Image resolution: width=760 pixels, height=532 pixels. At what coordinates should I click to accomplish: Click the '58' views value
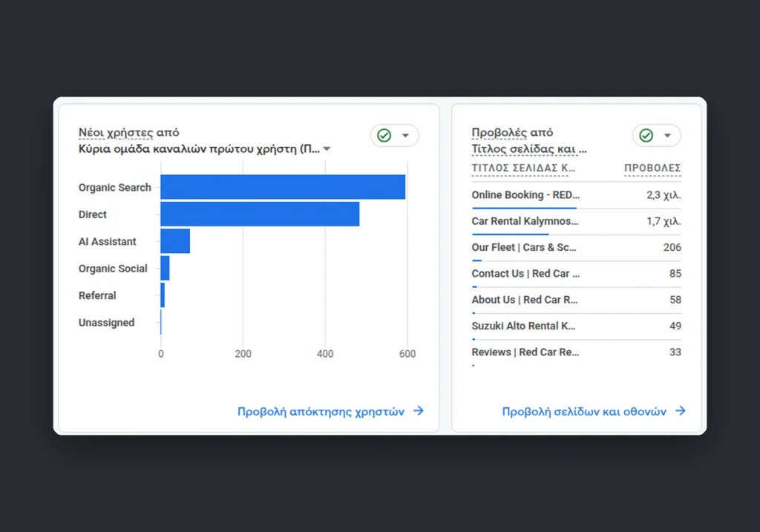[x=675, y=300]
